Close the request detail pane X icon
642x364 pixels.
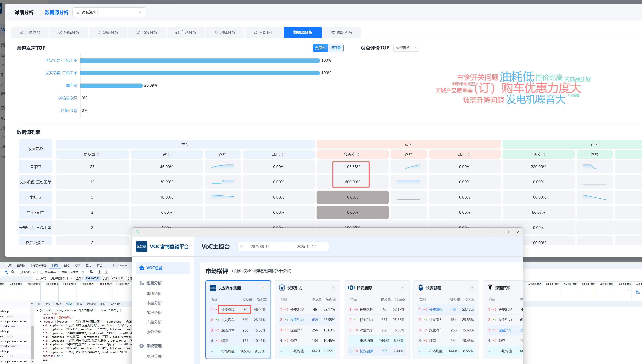[x=39, y=304]
